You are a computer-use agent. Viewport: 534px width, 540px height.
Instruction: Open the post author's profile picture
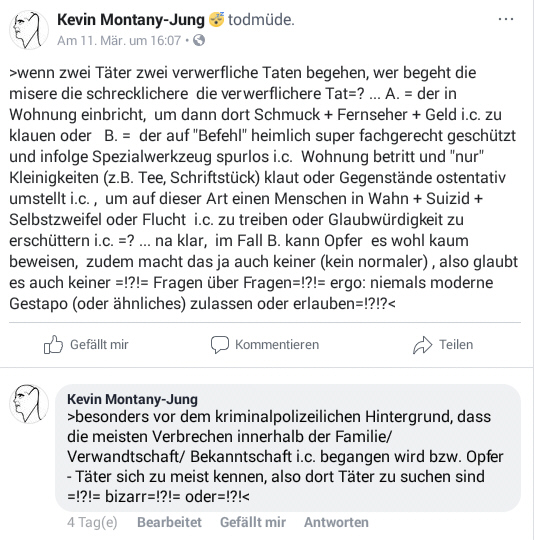click(x=29, y=30)
